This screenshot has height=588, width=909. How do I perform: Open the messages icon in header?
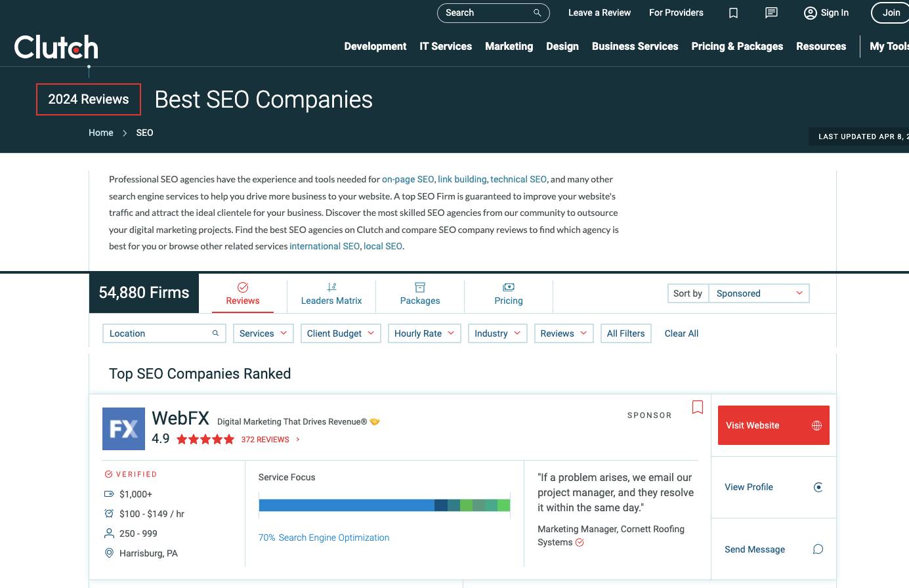[772, 13]
